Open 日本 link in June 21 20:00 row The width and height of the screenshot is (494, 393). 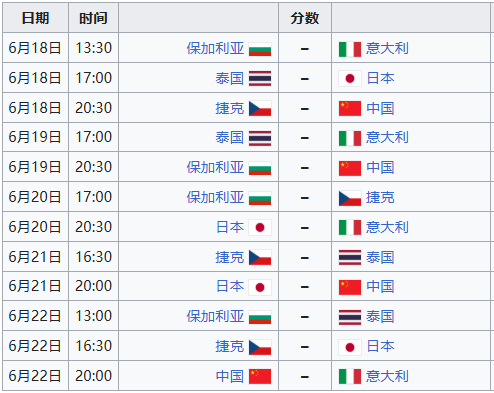coord(230,286)
